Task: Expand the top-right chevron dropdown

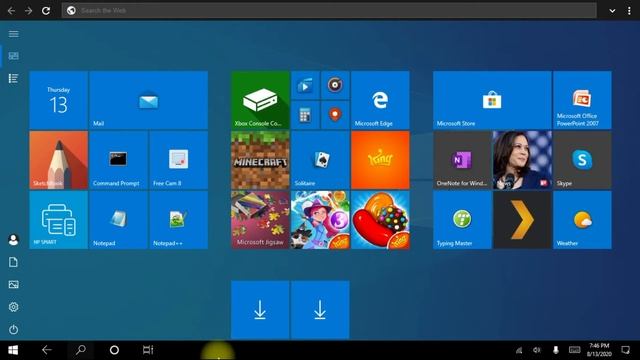Action: click(x=612, y=11)
